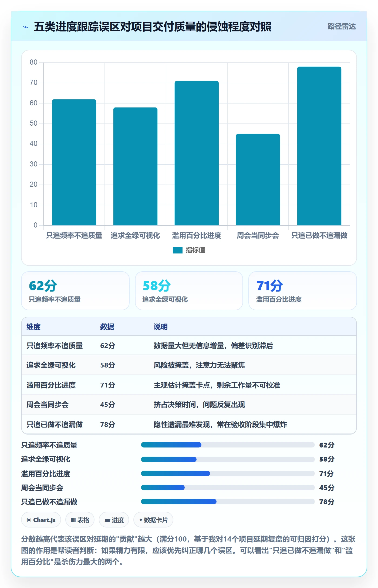Open the 71分 stat card
The width and height of the screenshot is (378, 588).
point(303,291)
